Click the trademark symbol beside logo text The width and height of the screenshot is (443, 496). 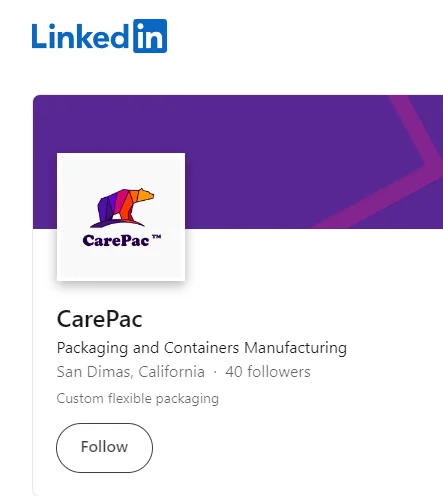pyautogui.click(x=156, y=237)
